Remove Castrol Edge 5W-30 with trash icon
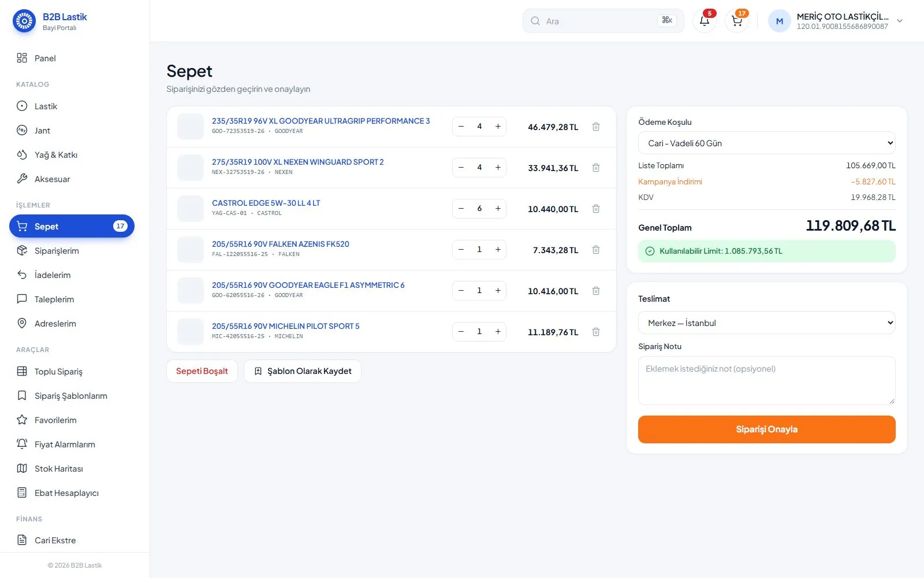Screen dimensions: 924x578 [596, 209]
